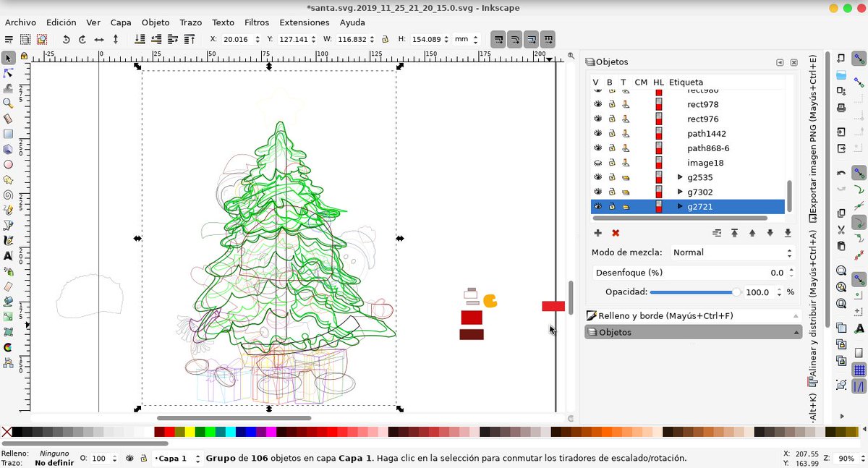Viewport: 868px width, 468px height.
Task: Move object to top in Objetos panel
Action: [734, 233]
